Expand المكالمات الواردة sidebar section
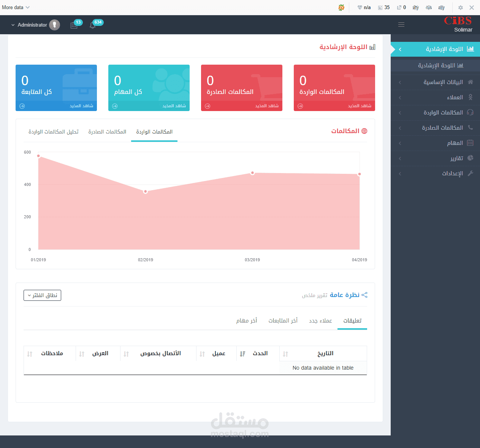 tap(400, 113)
